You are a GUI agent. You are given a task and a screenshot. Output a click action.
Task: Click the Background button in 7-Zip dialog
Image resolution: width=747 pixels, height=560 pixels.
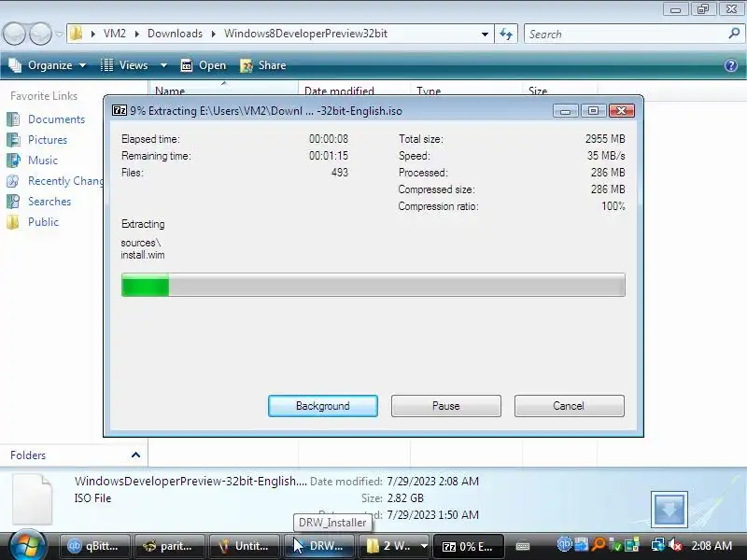click(322, 406)
